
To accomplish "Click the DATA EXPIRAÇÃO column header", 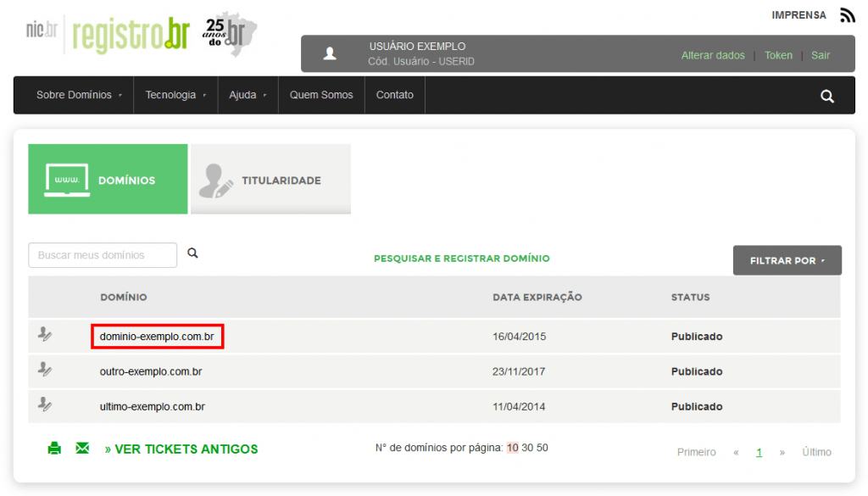I will (x=537, y=298).
